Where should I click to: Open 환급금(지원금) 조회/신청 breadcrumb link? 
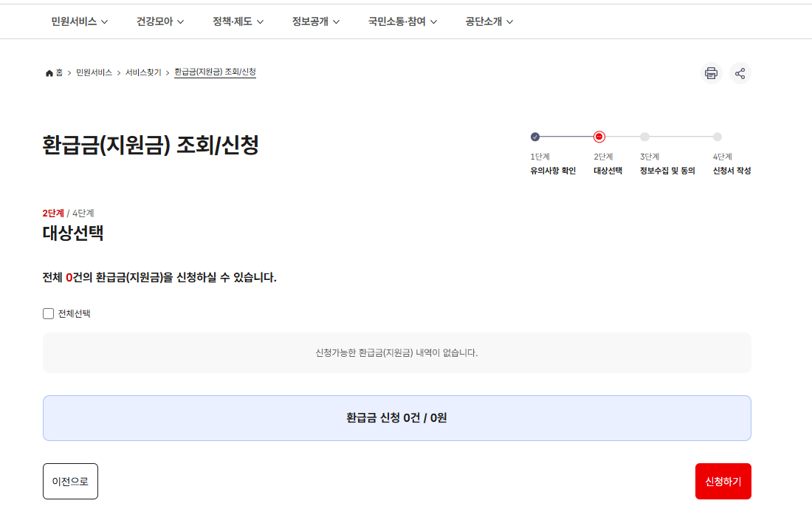[215, 72]
